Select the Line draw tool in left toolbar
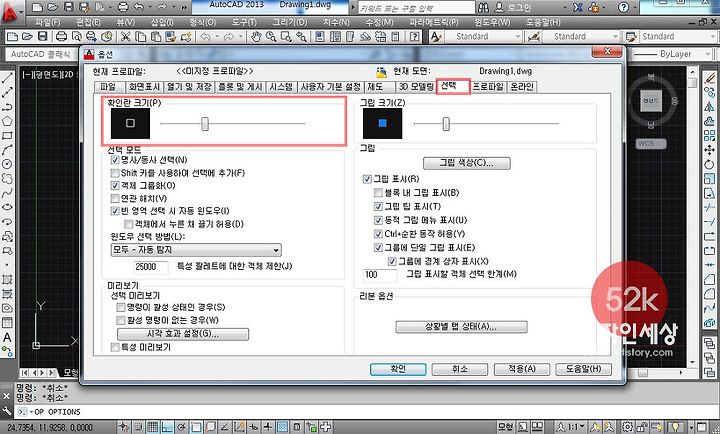The width and height of the screenshot is (720, 434). click(x=7, y=79)
